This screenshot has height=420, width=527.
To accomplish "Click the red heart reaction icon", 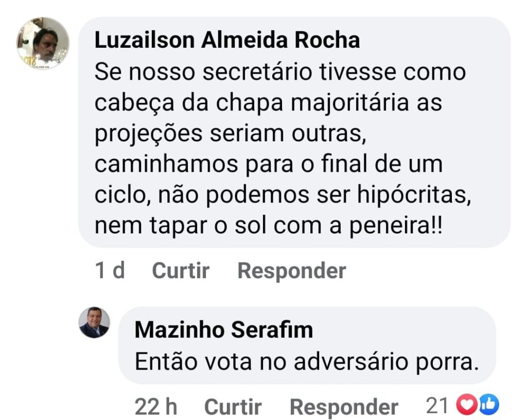I will (x=467, y=406).
